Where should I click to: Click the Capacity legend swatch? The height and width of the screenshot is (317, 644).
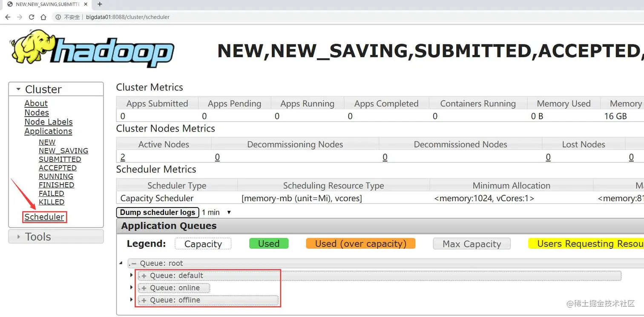click(203, 244)
